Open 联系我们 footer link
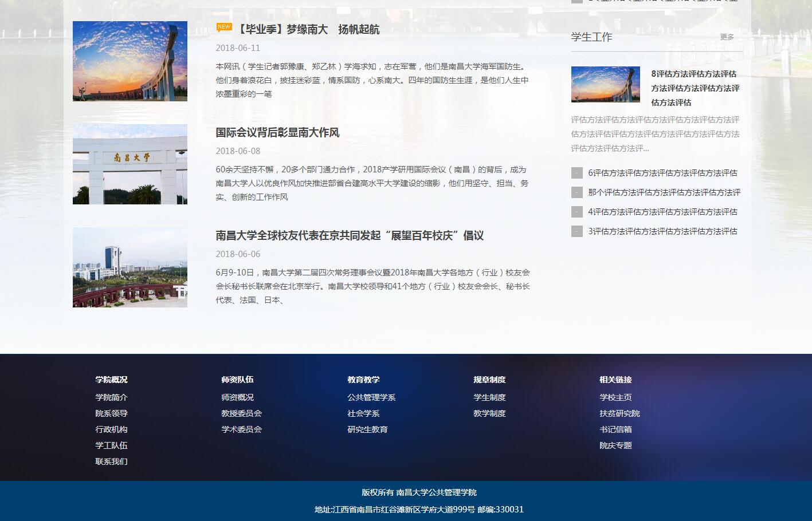Viewport: 812px width, 521px height. pos(111,461)
